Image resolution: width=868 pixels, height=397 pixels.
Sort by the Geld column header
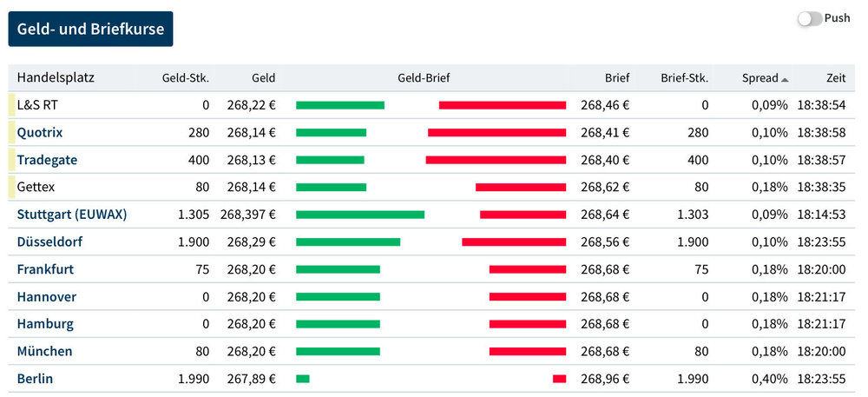(263, 78)
